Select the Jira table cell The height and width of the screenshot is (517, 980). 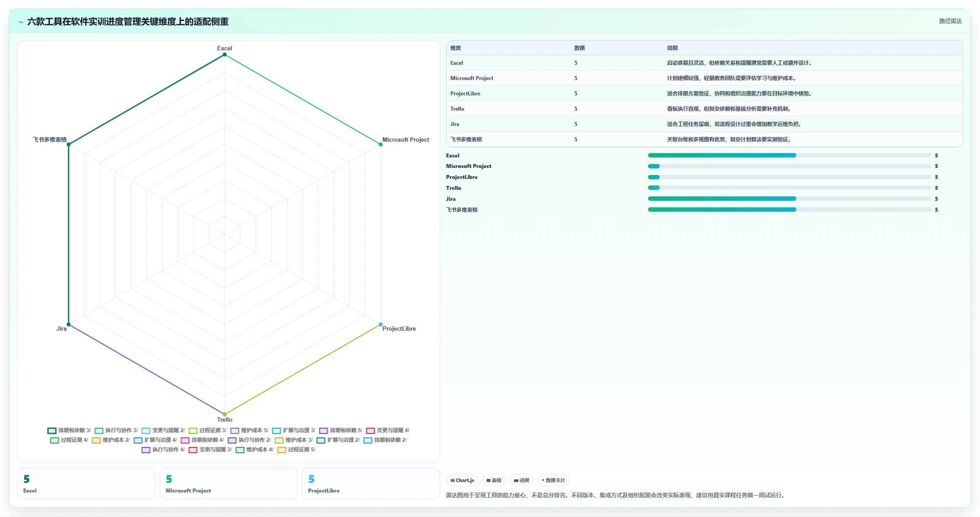[455, 124]
